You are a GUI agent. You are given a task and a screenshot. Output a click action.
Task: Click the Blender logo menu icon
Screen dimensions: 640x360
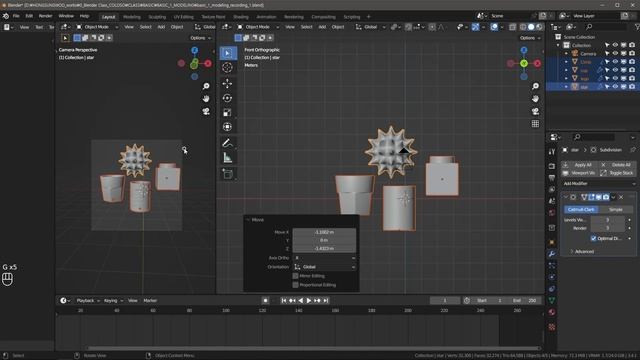point(6,16)
